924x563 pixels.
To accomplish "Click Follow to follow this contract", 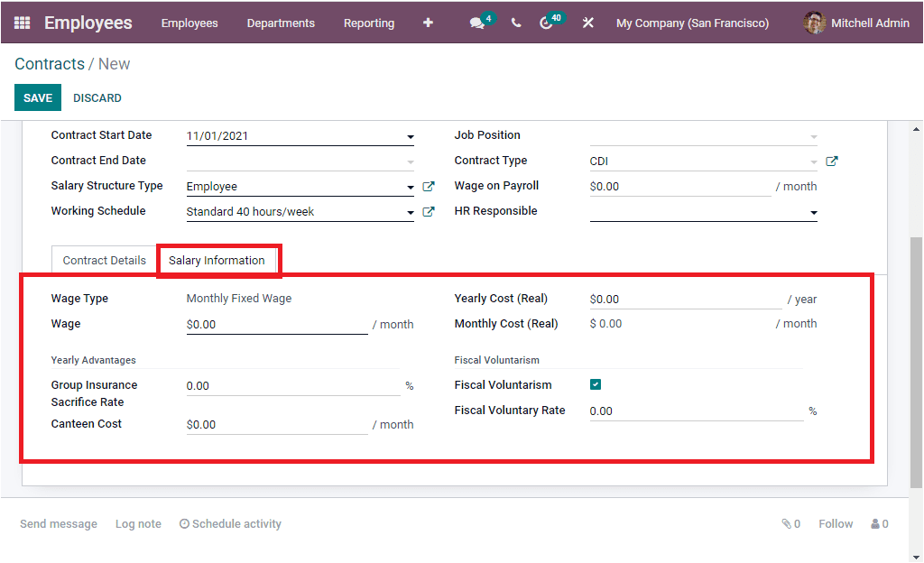I will point(835,523).
